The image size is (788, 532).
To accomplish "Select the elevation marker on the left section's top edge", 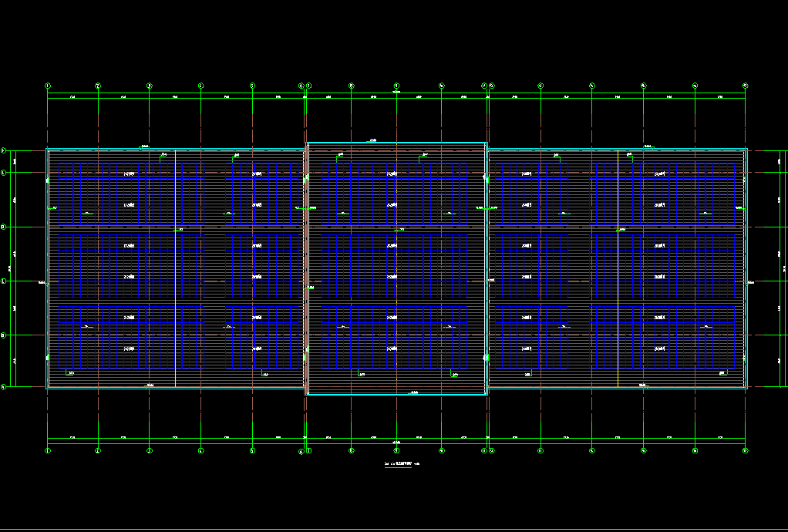I will tap(144, 146).
